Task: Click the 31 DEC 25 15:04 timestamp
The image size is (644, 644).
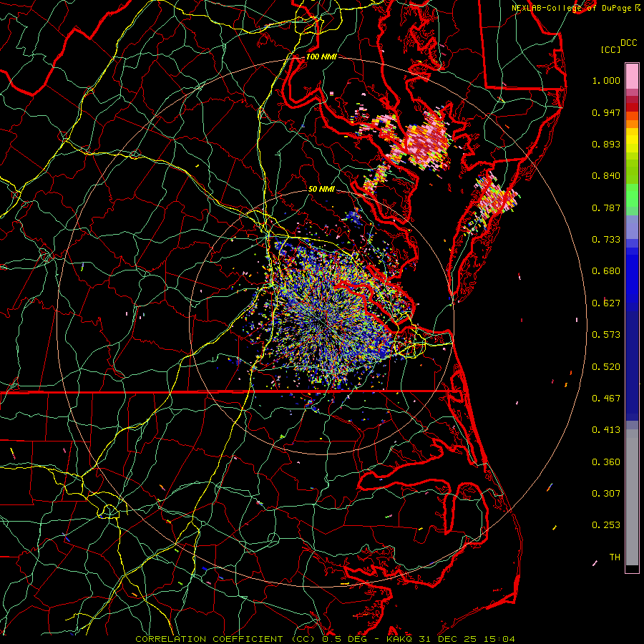Action: (467, 639)
